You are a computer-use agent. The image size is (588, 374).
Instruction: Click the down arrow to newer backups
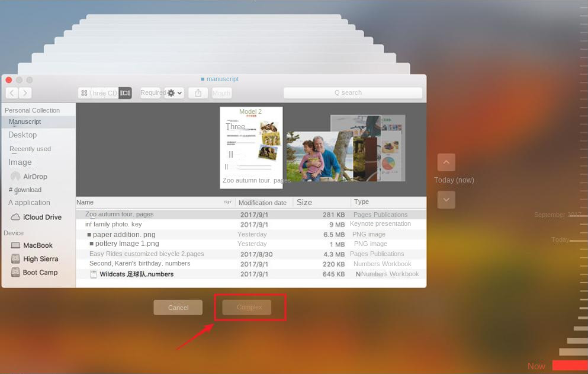click(446, 200)
